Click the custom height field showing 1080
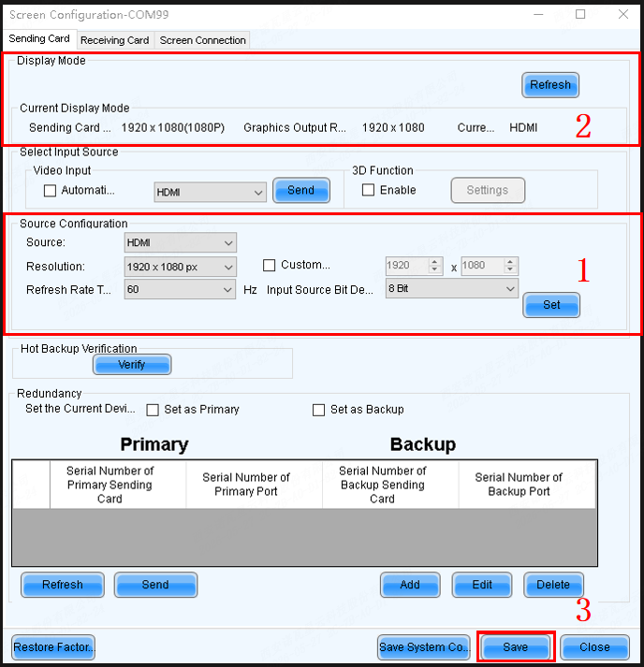This screenshot has height=667, width=644. pyautogui.click(x=482, y=266)
